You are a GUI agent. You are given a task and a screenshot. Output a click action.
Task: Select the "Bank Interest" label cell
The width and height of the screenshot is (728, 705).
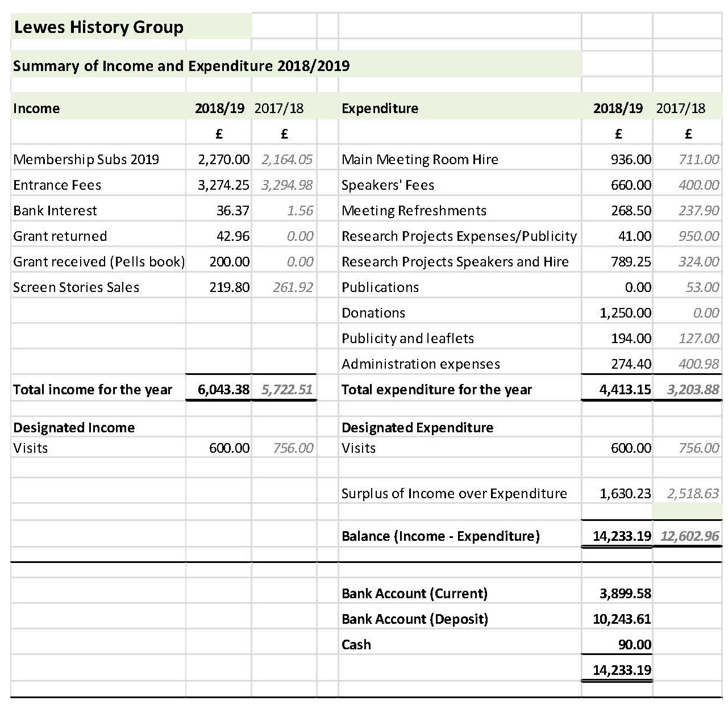(x=55, y=211)
